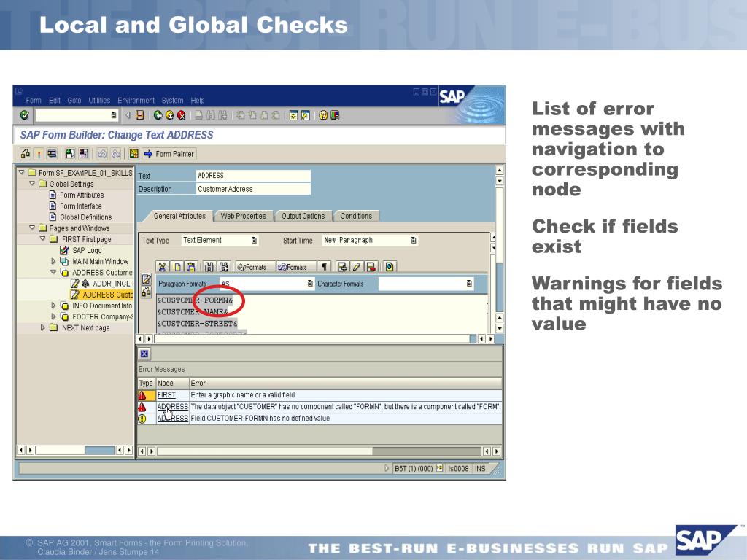Select Form Interface in the tree
747x560 pixels.
click(80, 206)
